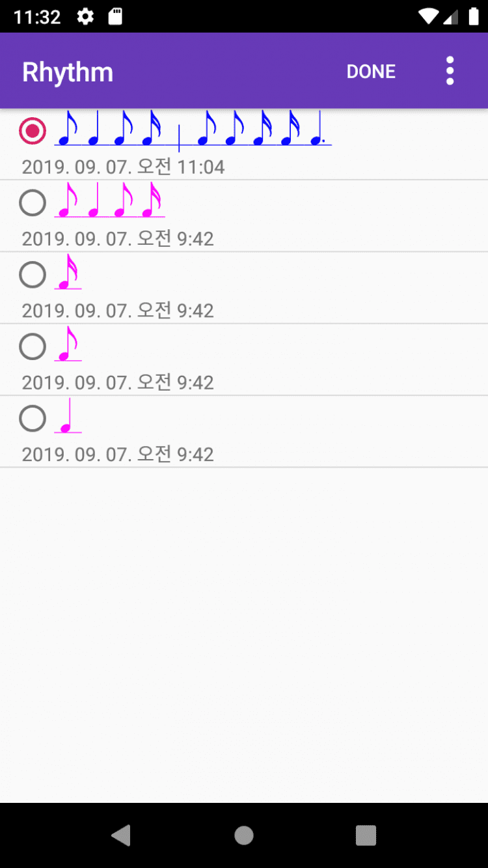Image resolution: width=488 pixels, height=868 pixels.
Task: Tap the DONE button
Action: point(371,72)
